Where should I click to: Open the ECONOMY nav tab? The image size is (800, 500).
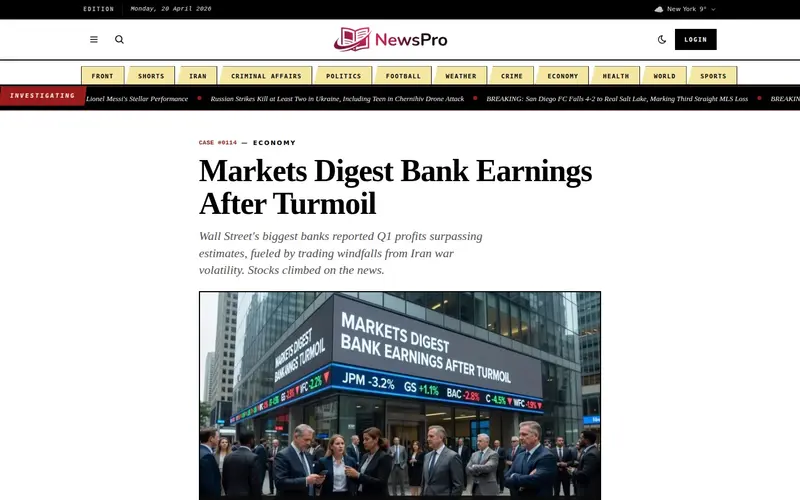tap(563, 76)
